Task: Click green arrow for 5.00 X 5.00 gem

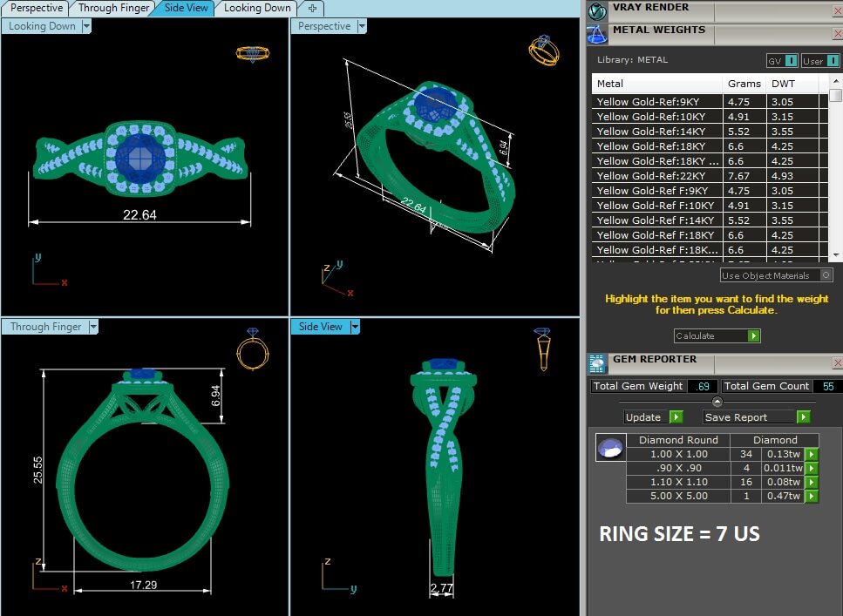Action: [812, 496]
